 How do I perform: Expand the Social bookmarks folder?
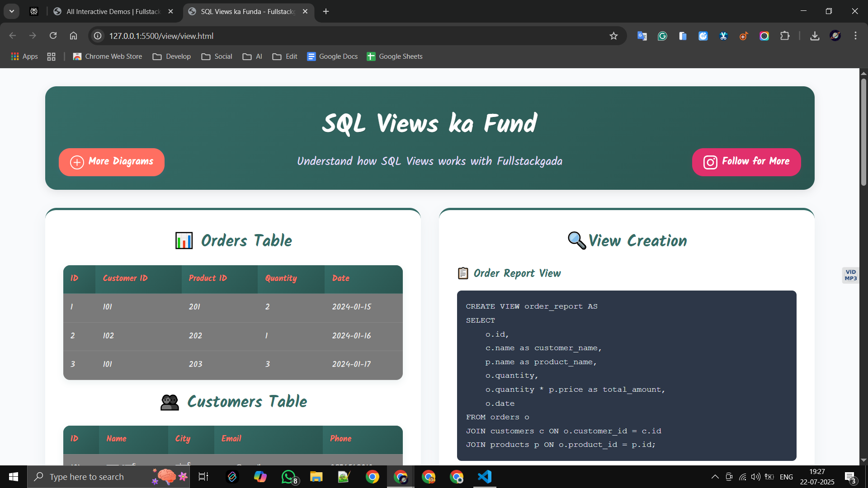217,56
